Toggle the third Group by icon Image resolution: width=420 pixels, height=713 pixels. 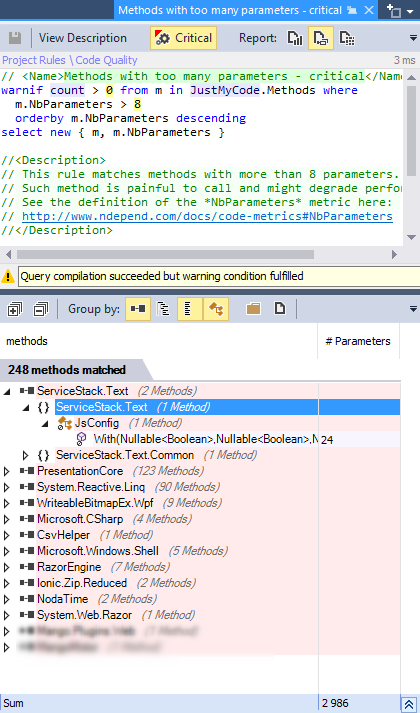[190, 309]
